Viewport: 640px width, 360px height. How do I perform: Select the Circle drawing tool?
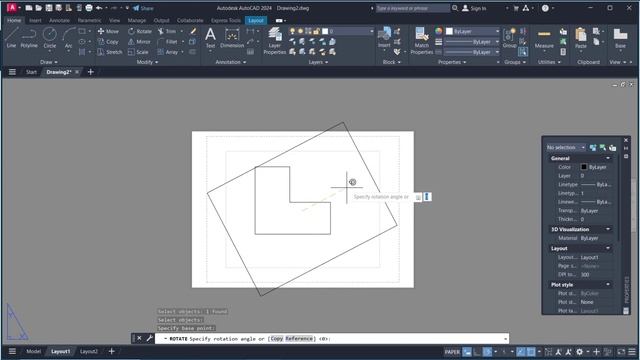50,38
